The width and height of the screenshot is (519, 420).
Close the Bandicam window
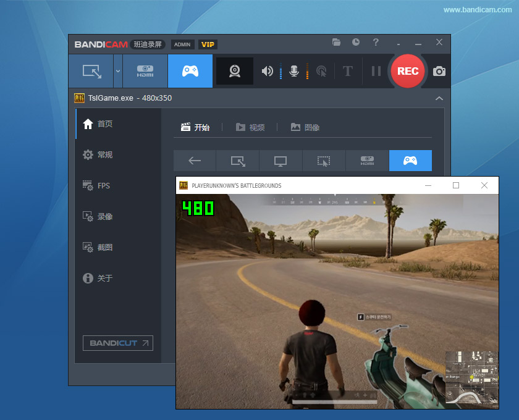pos(439,43)
